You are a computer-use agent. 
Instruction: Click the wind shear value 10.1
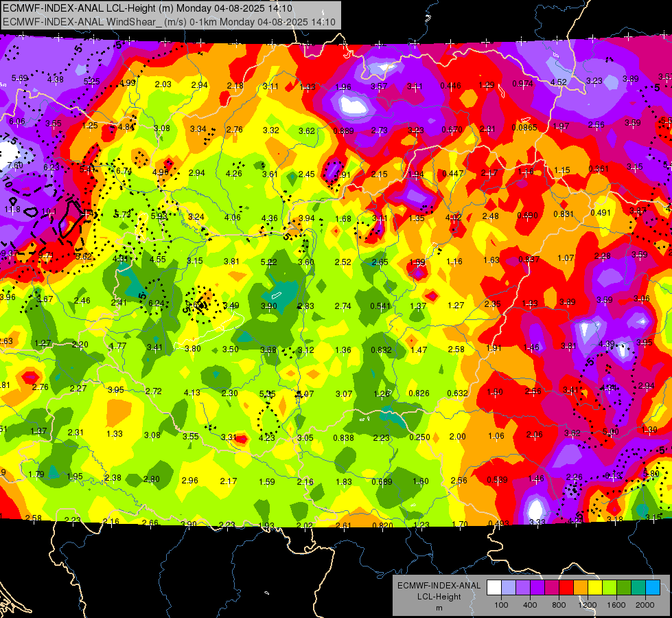tap(49, 211)
